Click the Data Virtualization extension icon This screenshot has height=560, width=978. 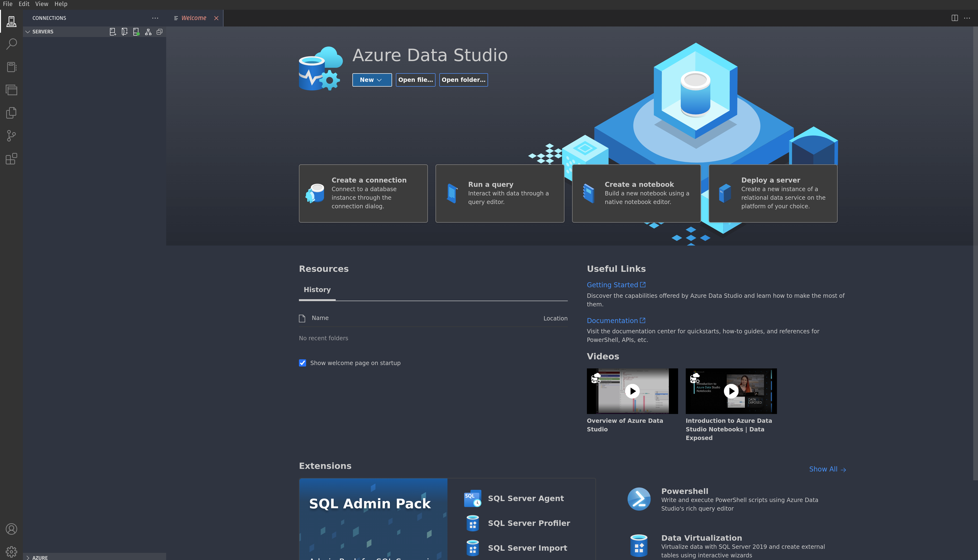[639, 546]
